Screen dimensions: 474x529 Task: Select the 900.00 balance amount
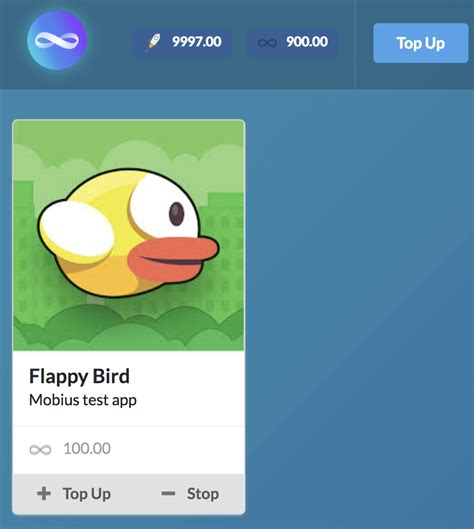point(307,42)
